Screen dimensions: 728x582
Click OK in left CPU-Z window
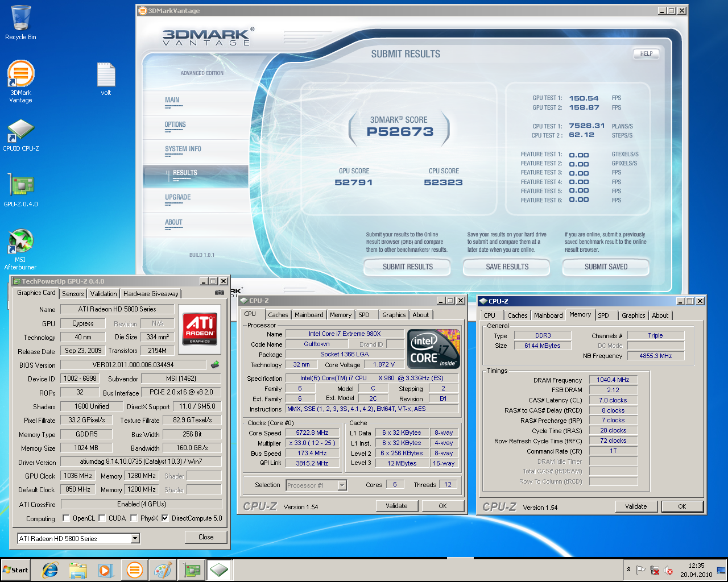(442, 506)
